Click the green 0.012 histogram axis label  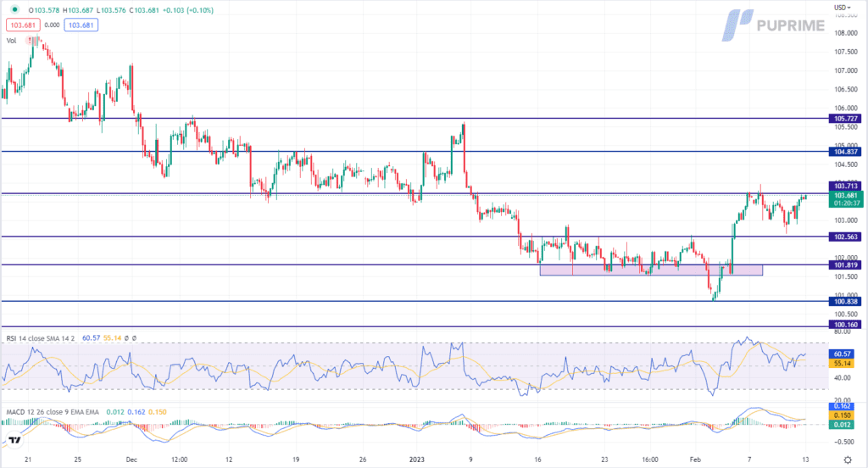coord(842,425)
